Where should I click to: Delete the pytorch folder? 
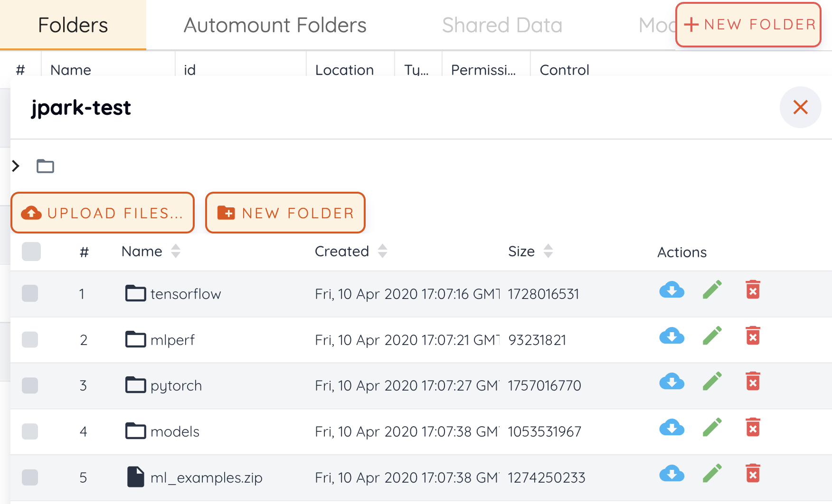(753, 381)
